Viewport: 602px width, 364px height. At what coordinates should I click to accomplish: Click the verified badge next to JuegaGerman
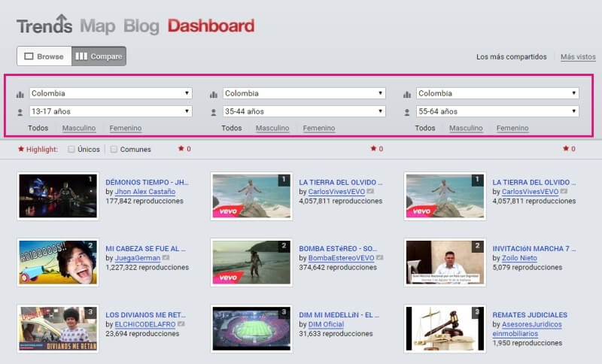pyautogui.click(x=166, y=258)
